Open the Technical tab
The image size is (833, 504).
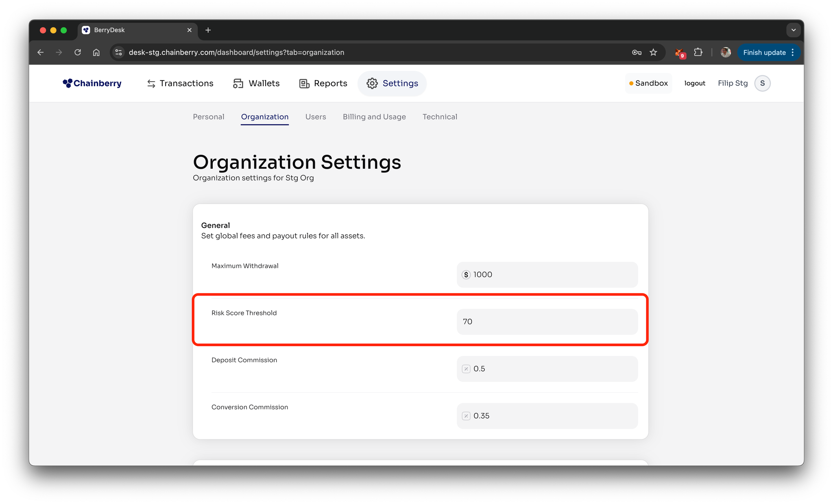(x=440, y=117)
